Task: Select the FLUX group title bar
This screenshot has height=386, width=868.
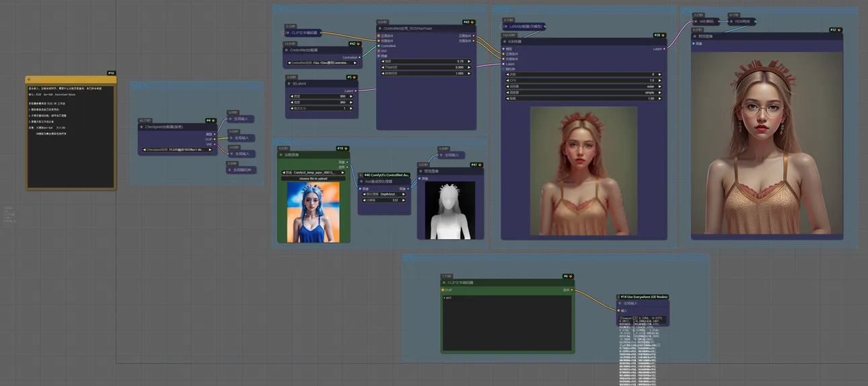Action: [x=195, y=86]
